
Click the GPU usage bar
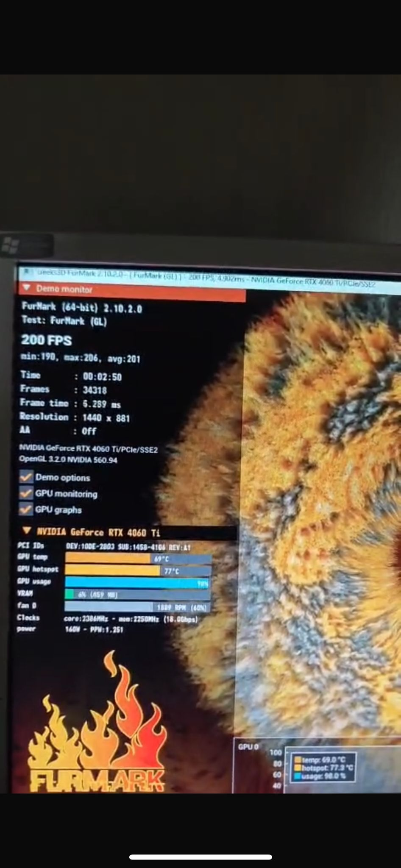coord(138,583)
